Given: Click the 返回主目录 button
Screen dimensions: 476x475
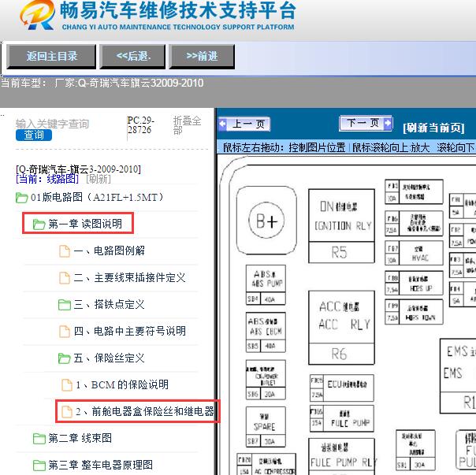Looking at the screenshot, I should coord(51,56).
